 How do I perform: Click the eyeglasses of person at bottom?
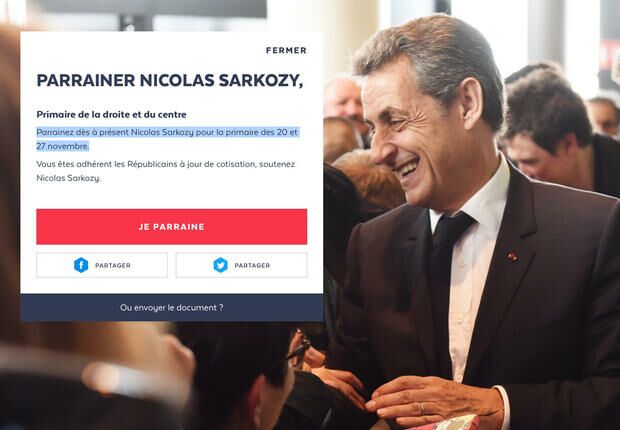point(299,348)
